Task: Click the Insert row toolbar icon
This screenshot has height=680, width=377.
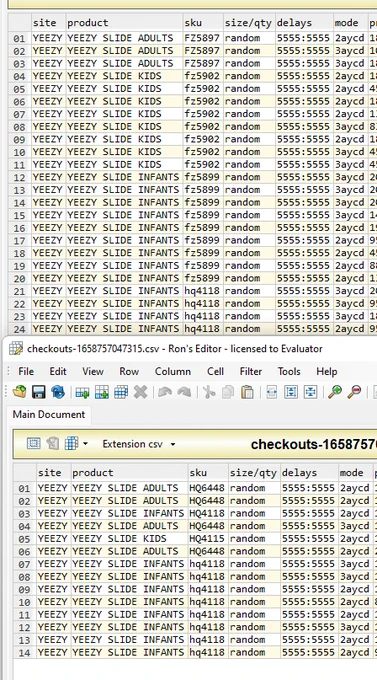Action: (82, 392)
